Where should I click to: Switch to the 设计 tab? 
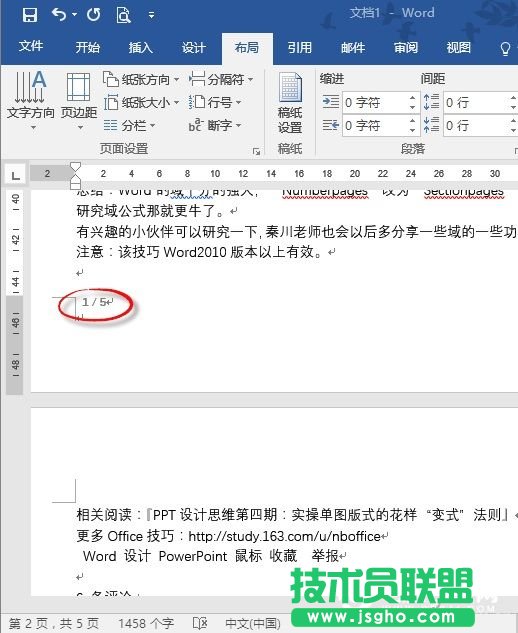click(194, 48)
